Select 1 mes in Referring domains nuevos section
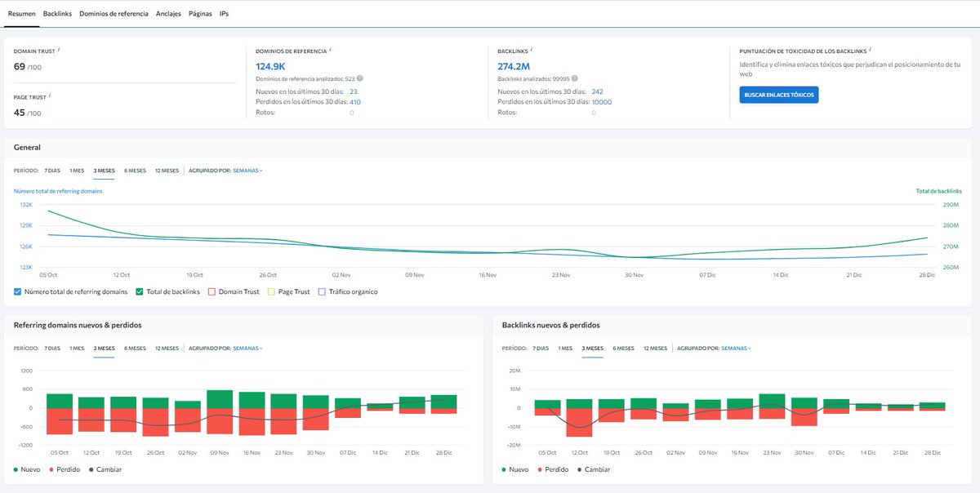 click(x=77, y=349)
